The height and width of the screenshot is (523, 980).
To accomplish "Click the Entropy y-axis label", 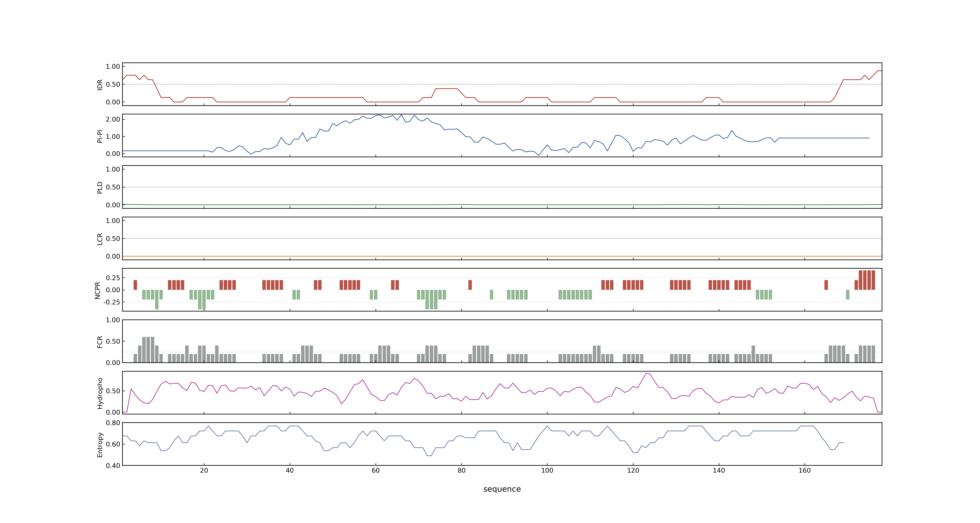I will [100, 444].
